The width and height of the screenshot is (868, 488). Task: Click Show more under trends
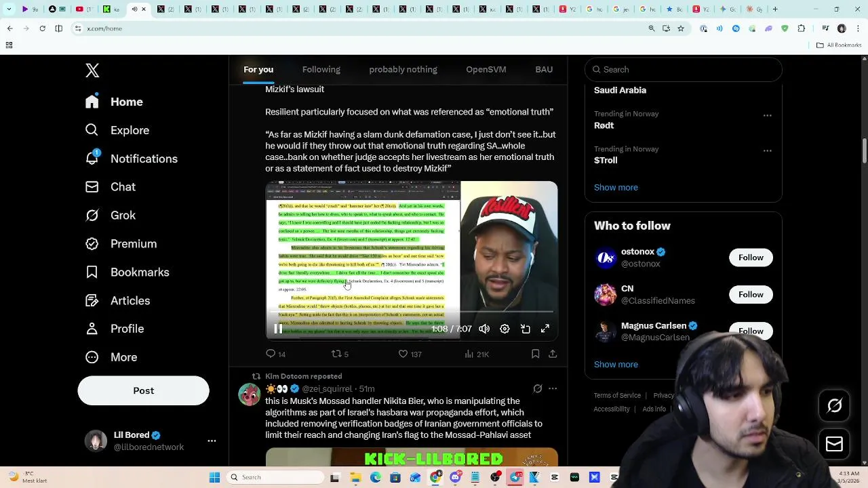(616, 188)
